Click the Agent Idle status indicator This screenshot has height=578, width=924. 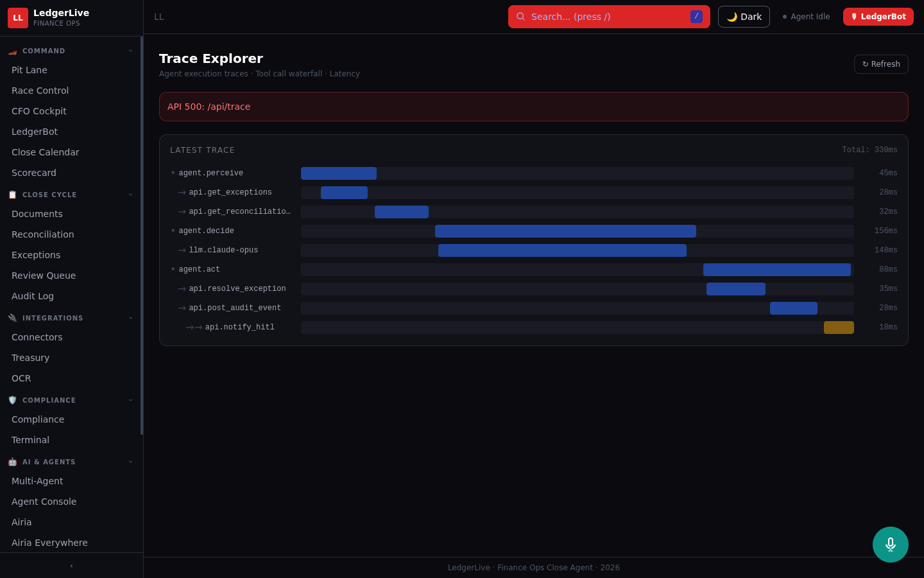[806, 17]
